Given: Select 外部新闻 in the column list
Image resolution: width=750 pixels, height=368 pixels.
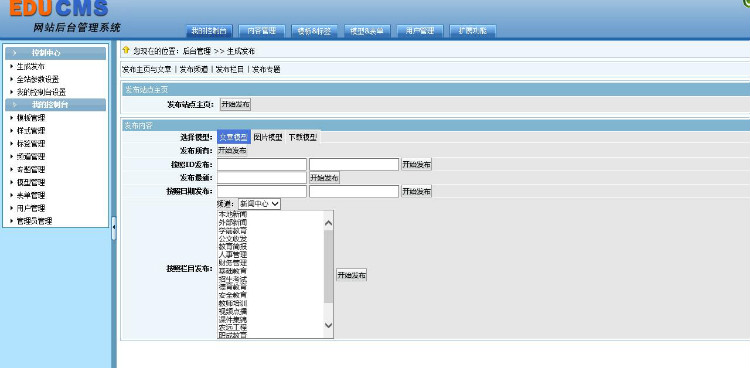Looking at the screenshot, I should coord(233,222).
